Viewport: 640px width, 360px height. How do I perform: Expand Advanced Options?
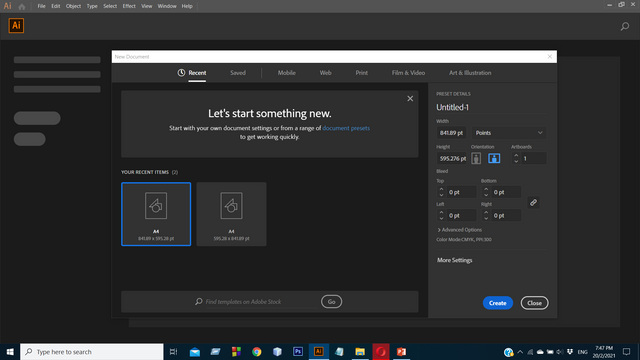(x=460, y=230)
